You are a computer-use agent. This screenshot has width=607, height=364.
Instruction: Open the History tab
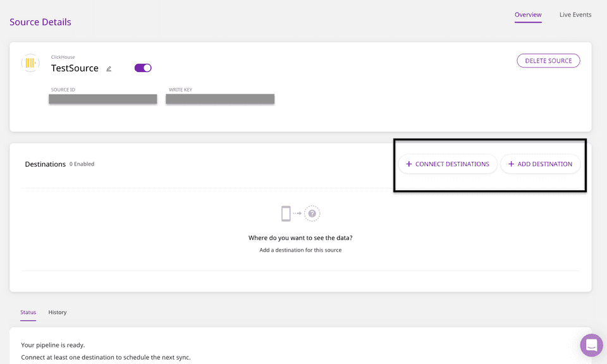58,312
